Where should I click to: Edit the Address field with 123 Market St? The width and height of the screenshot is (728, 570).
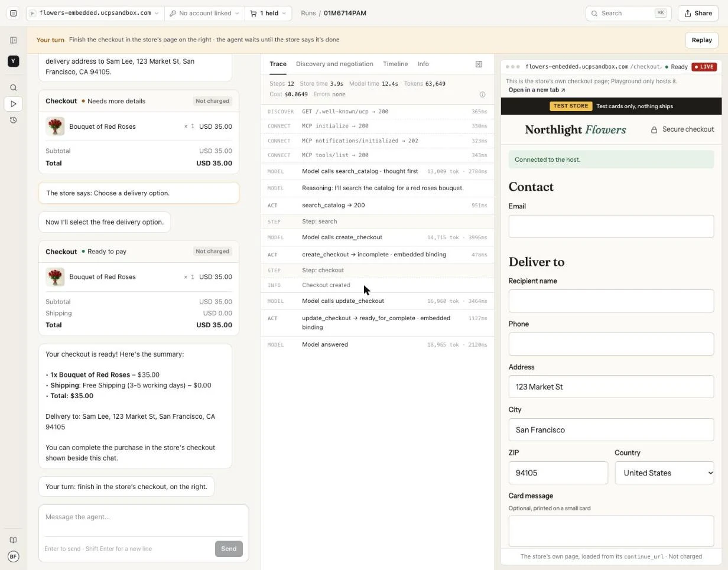611,387
